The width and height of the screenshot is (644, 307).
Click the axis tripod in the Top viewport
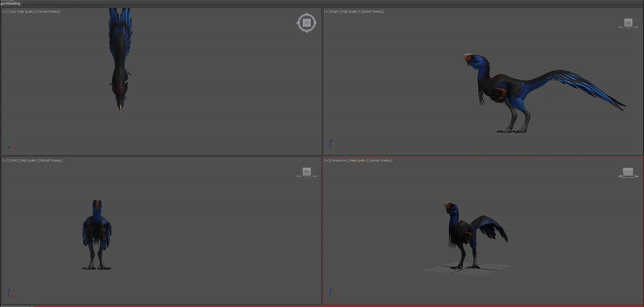[12, 145]
